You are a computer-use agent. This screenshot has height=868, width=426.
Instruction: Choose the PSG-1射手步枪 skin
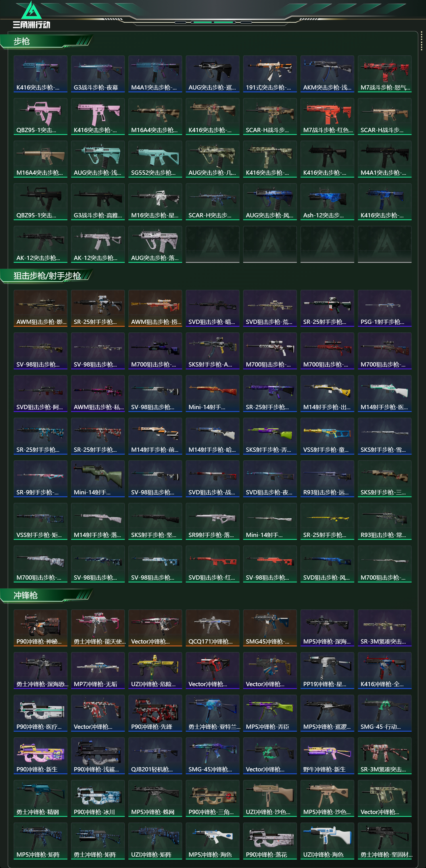tap(385, 308)
